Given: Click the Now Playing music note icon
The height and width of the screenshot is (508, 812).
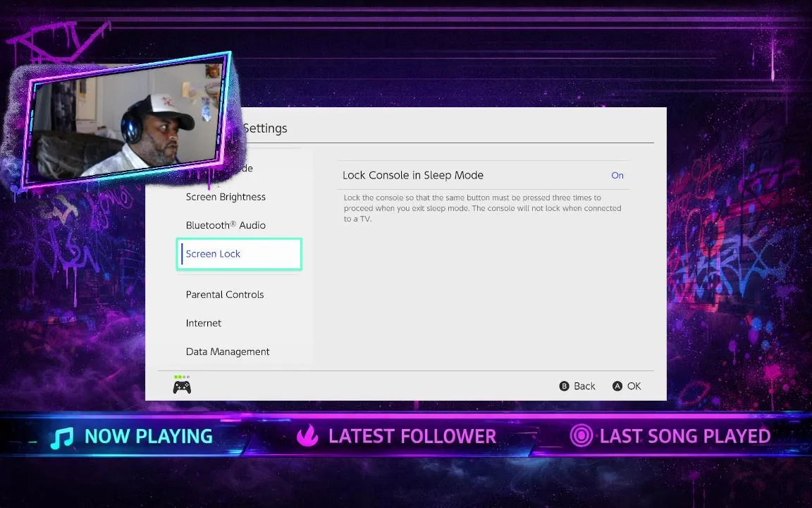Looking at the screenshot, I should pyautogui.click(x=62, y=437).
